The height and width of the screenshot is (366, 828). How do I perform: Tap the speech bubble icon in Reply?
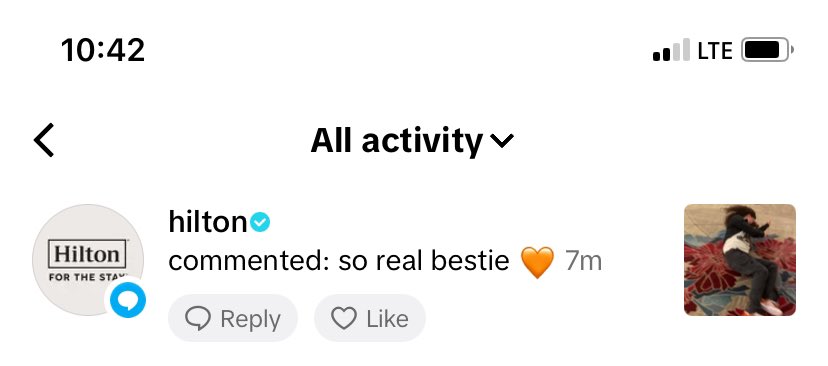(198, 318)
